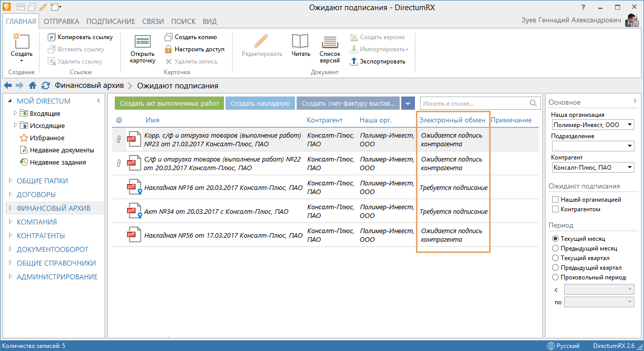644x351 pixels.
Task: Select the Текущий месяц radio button
Action: coord(556,239)
